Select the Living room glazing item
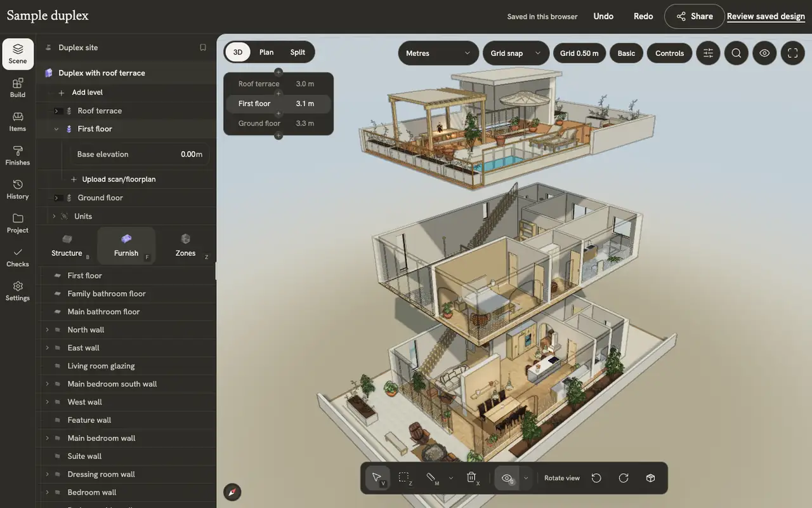The width and height of the screenshot is (812, 508). (126, 366)
